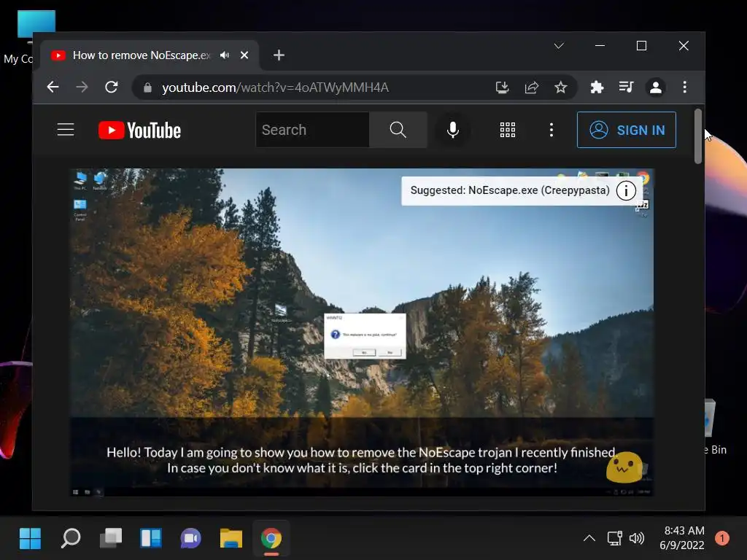Viewport: 747px width, 560px height.
Task: Click the video player to pause
Action: point(362,332)
